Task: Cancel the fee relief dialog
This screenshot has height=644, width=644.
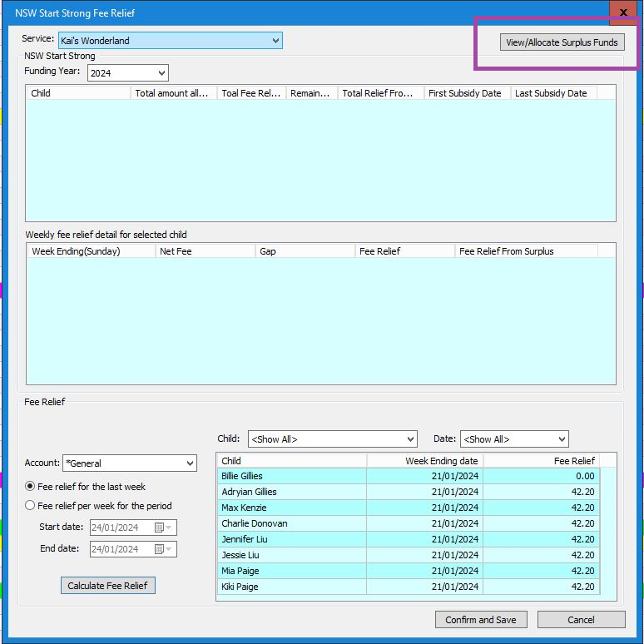Action: (581, 620)
